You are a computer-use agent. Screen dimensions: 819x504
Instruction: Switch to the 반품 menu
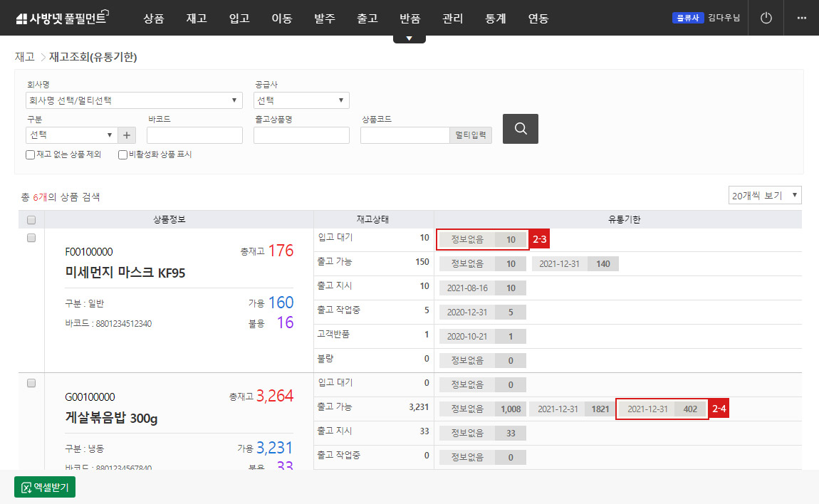pyautogui.click(x=409, y=19)
